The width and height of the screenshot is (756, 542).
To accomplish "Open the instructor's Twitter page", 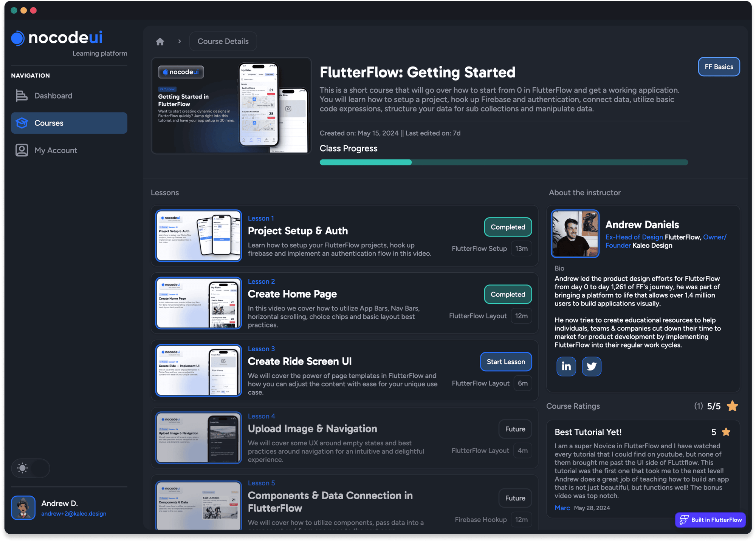I will tap(591, 366).
